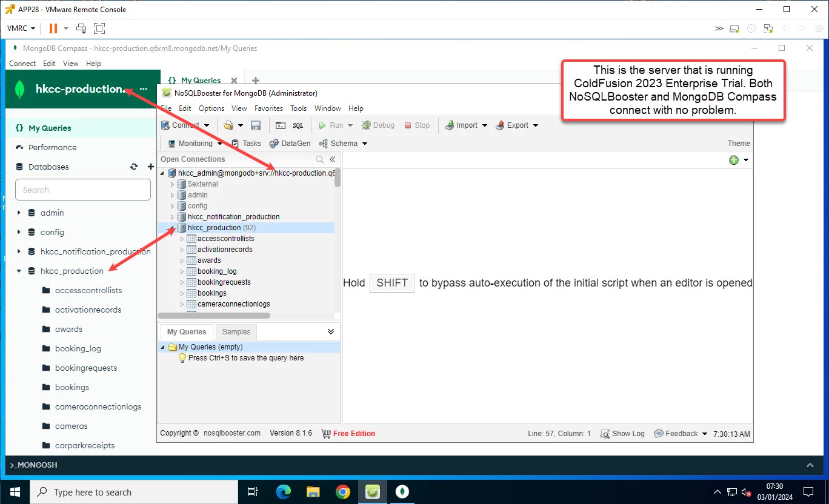Click the VMRC full screen icon
This screenshot has height=504, width=829.
pos(99,28)
